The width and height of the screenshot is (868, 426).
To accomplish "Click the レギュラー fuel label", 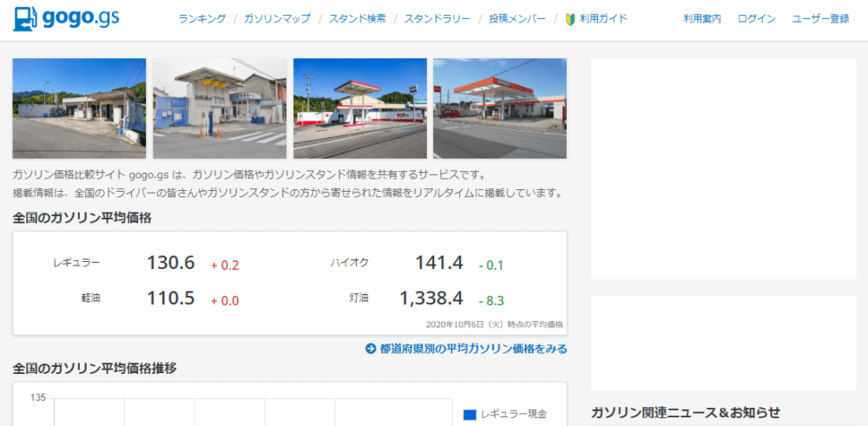I will click(x=77, y=263).
